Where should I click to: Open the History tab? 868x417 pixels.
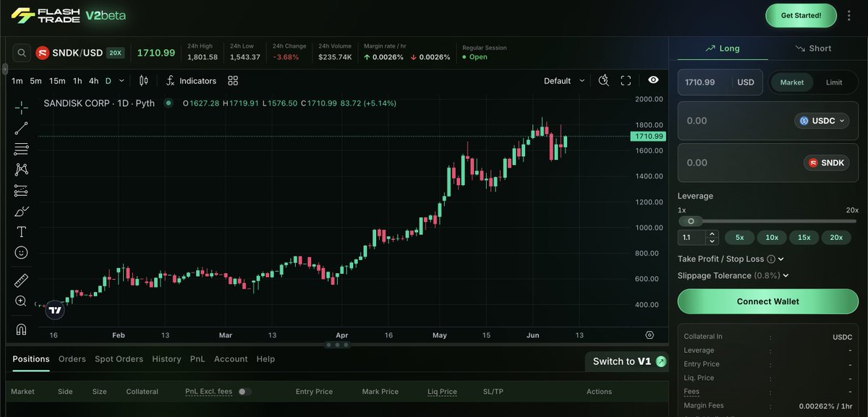point(166,359)
